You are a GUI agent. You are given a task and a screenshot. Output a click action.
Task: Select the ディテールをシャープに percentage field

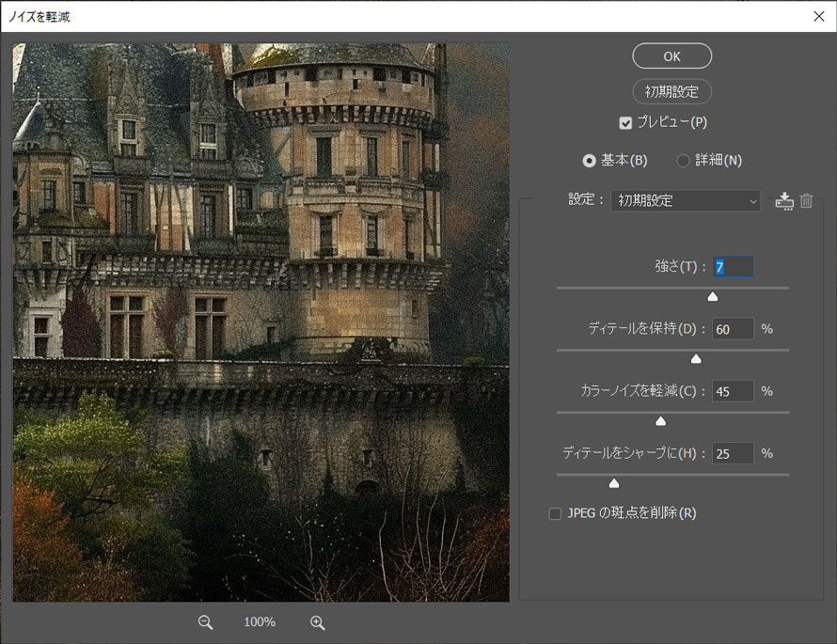point(733,453)
